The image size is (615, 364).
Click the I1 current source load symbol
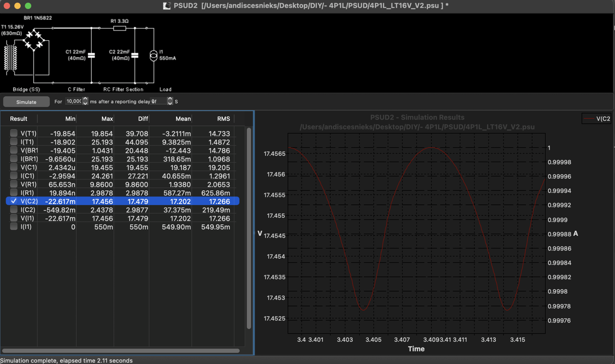point(153,55)
